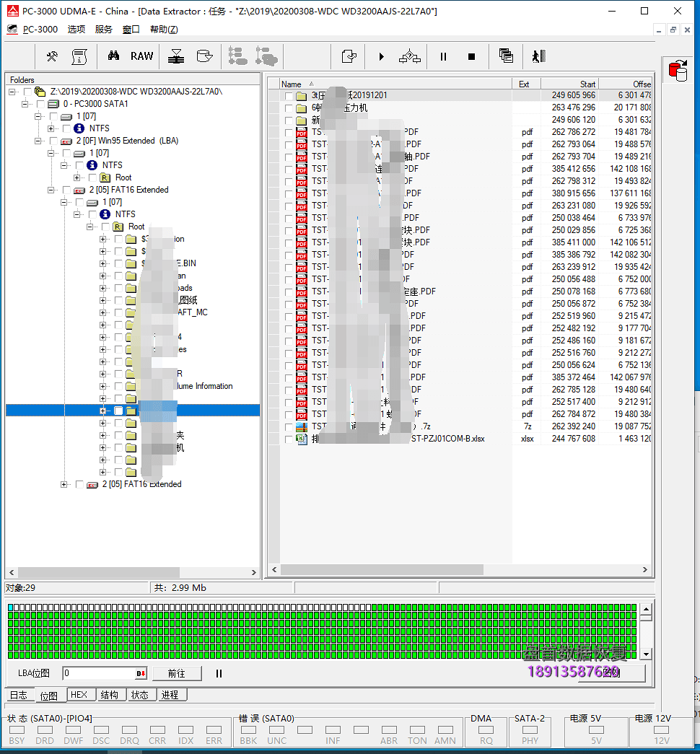The image size is (700, 754).
Task: Switch to the HEX tab
Action: [x=79, y=695]
